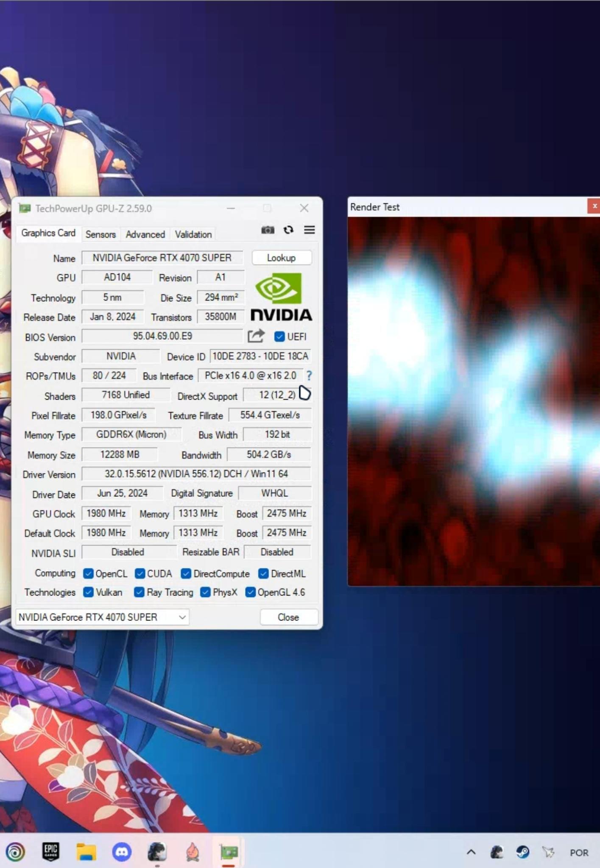Screen dimensions: 600x868
Task: Click the '504.2 GB/s' Bandwidth value
Action: pos(269,454)
